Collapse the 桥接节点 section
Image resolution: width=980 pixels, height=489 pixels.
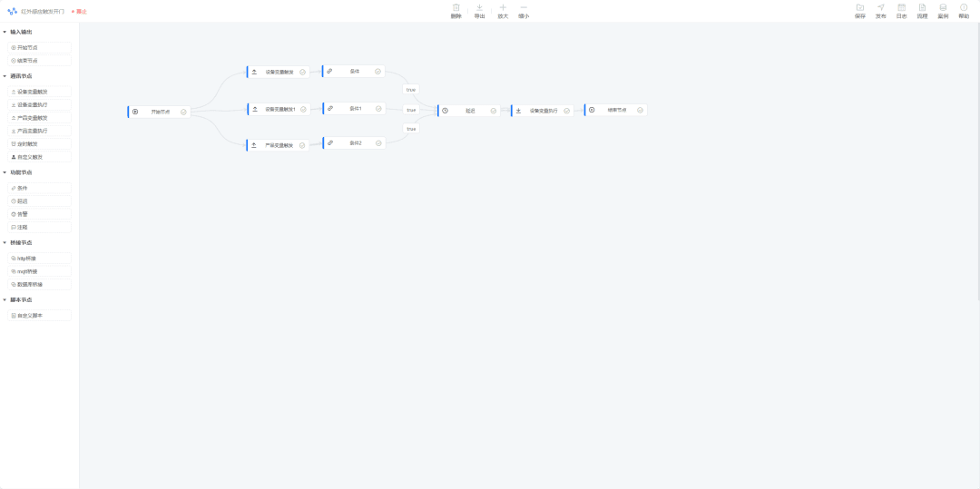coord(5,242)
